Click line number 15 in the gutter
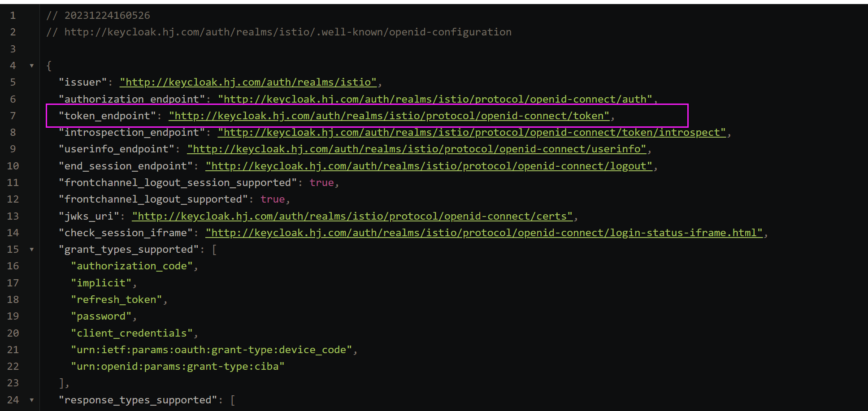 point(13,250)
